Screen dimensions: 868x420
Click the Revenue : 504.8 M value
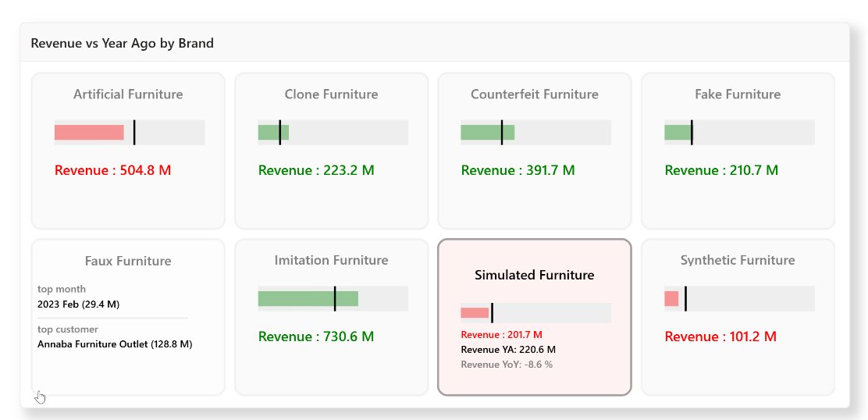coord(112,170)
